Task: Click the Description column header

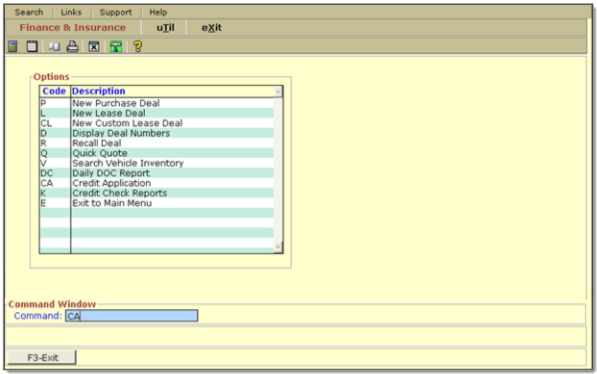Action: click(172, 91)
